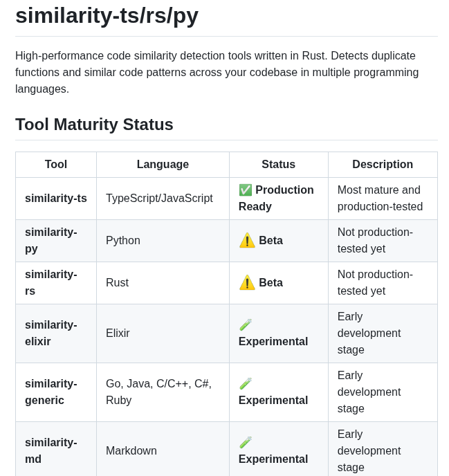Click the 'Python' language cell
449x476 pixels.
click(x=163, y=241)
